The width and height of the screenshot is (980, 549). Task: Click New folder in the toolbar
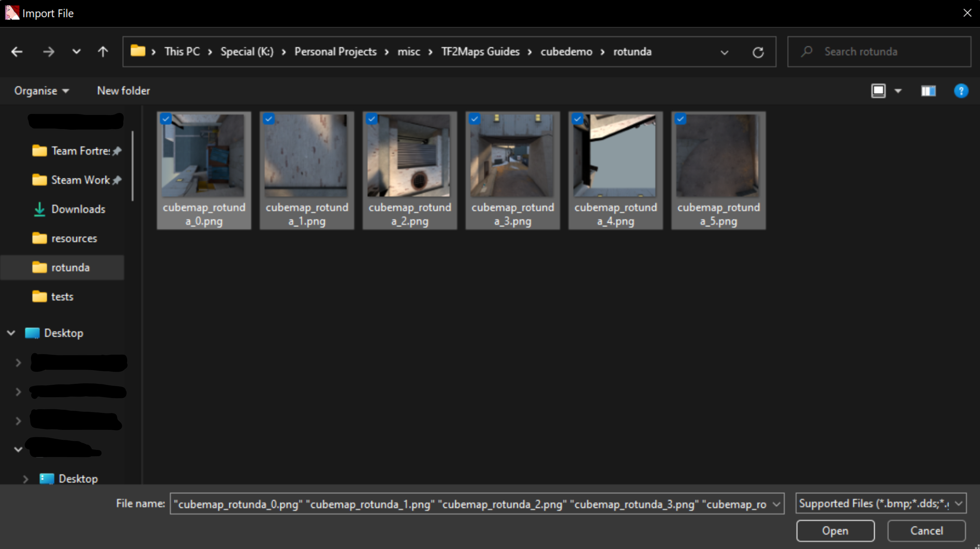tap(123, 91)
